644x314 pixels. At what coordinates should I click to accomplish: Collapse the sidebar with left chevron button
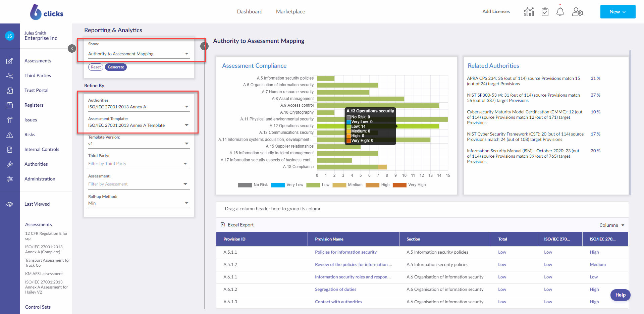tap(72, 49)
